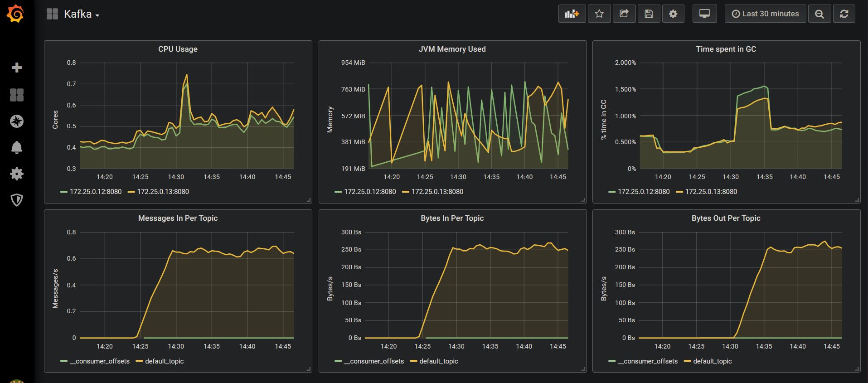
Task: Open the Server Admin shield icon
Action: point(17,200)
